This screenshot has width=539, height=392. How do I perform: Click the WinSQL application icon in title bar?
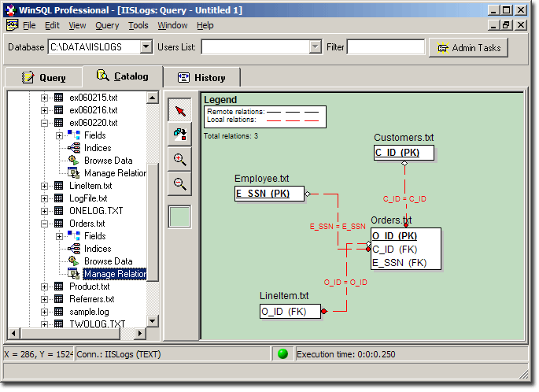pos(10,10)
